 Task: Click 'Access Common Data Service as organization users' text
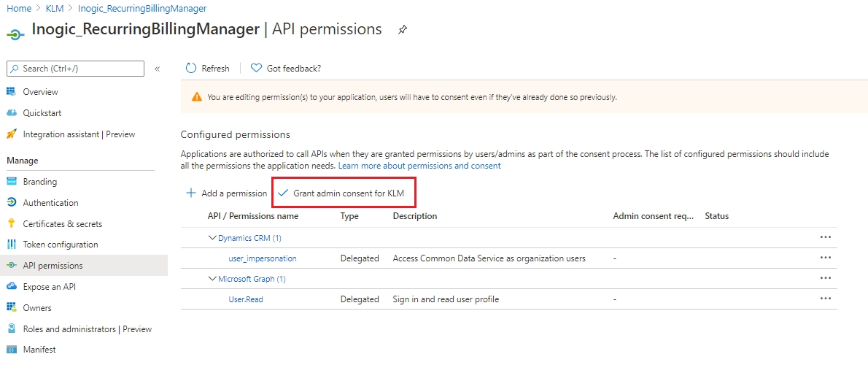click(x=489, y=258)
